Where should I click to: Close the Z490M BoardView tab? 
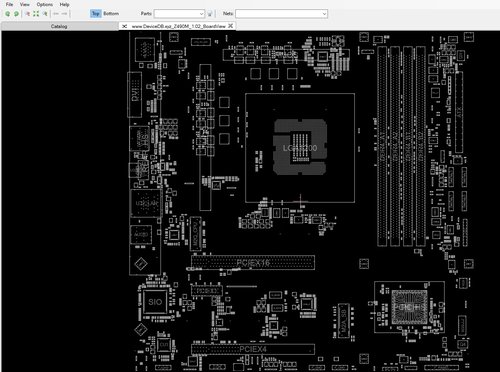pos(230,26)
